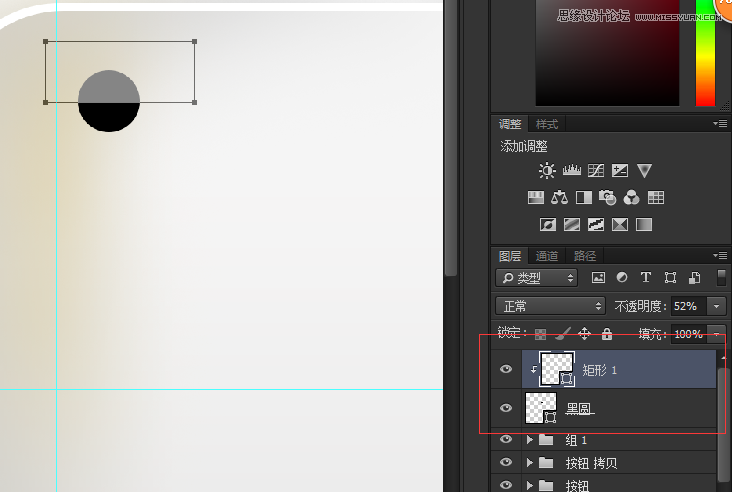732x492 pixels.
Task: Open the 正常 blend mode dropdown
Action: point(550,306)
